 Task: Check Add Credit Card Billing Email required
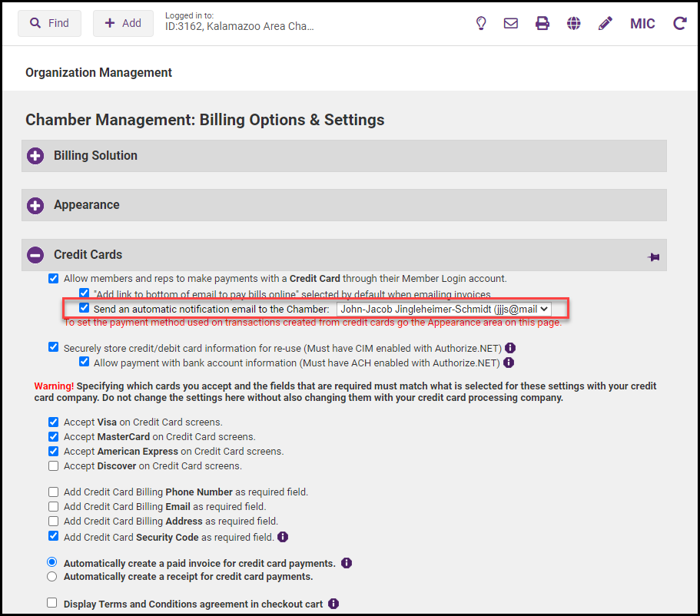pos(53,506)
